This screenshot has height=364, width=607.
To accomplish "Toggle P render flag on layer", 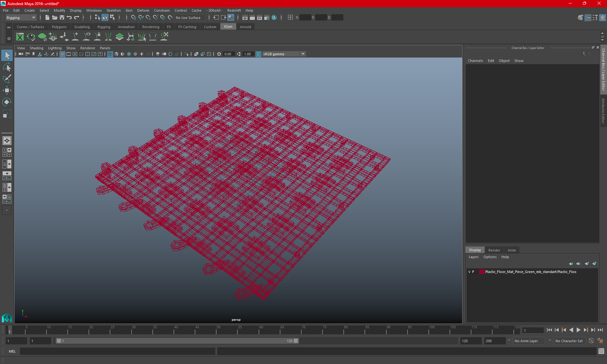I will pyautogui.click(x=474, y=272).
